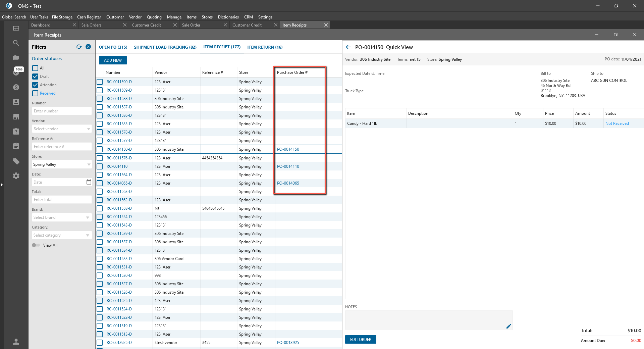The height and width of the screenshot is (349, 644).
Task: Toggle the View All switch
Action: [x=36, y=245]
